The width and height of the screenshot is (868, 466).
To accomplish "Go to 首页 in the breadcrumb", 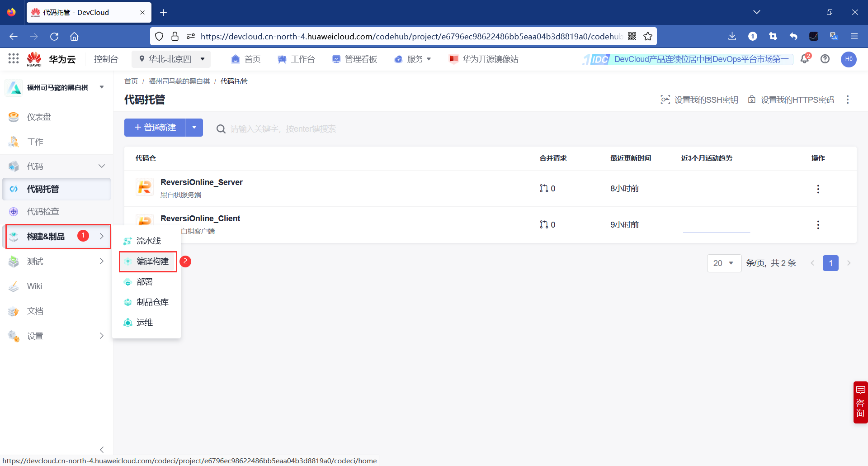I will [131, 81].
